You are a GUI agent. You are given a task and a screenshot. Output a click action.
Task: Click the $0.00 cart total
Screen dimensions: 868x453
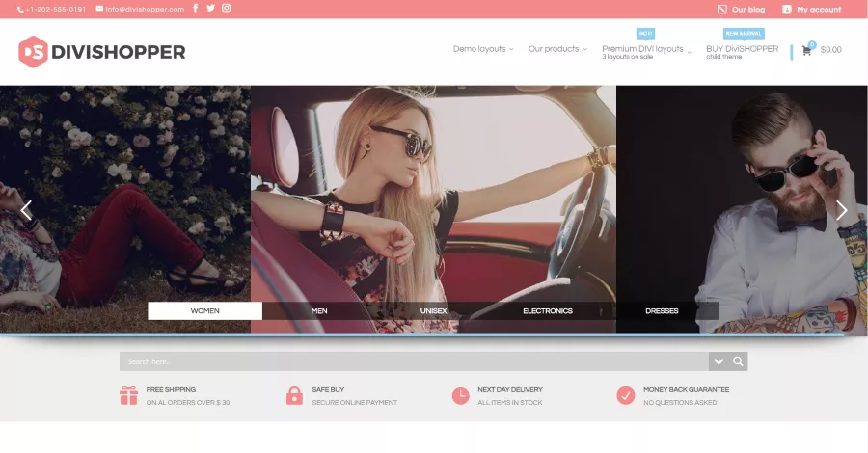(x=830, y=50)
